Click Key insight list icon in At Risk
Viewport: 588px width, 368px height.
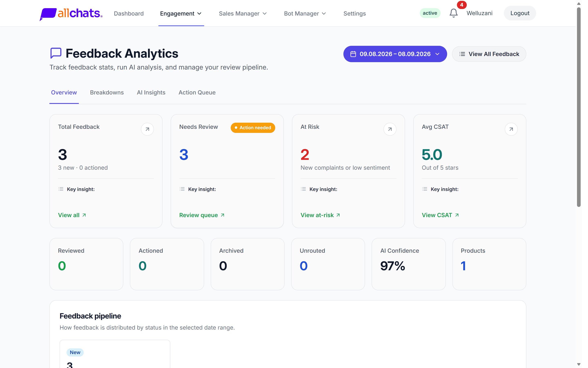point(303,189)
